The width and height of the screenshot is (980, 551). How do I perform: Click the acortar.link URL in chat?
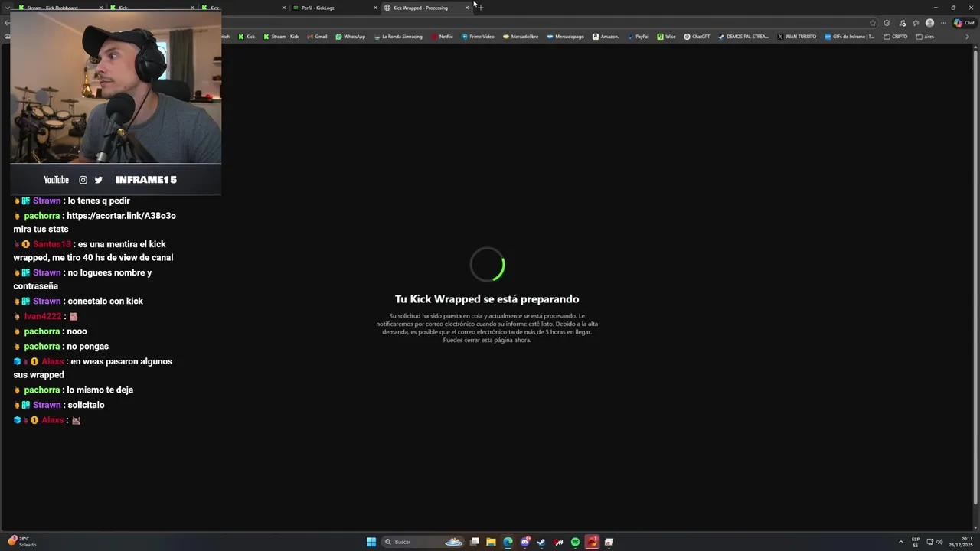click(121, 216)
